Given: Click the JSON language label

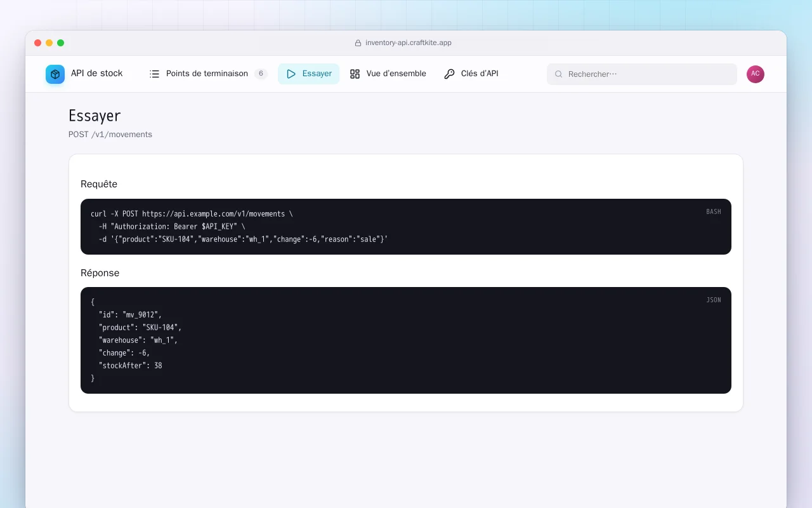Looking at the screenshot, I should coord(714,300).
